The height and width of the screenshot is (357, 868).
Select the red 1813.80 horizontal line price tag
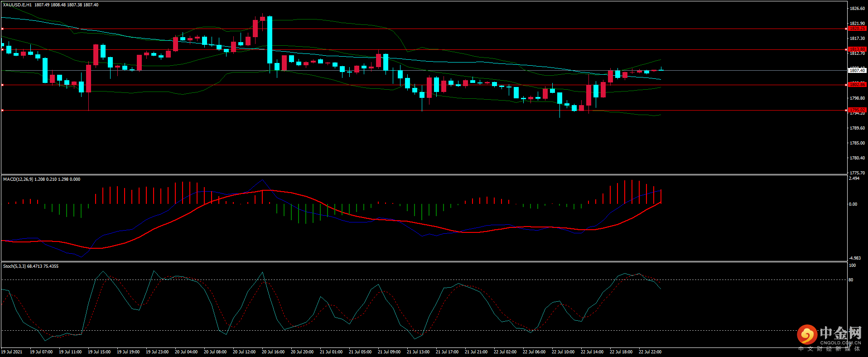point(857,49)
